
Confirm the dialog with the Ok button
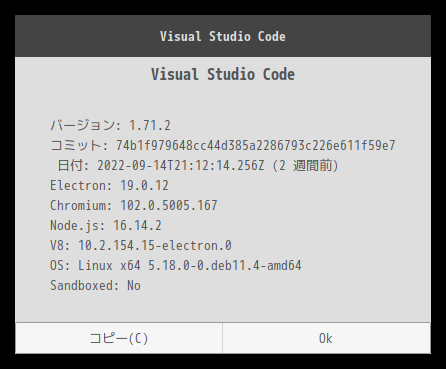[x=326, y=338]
